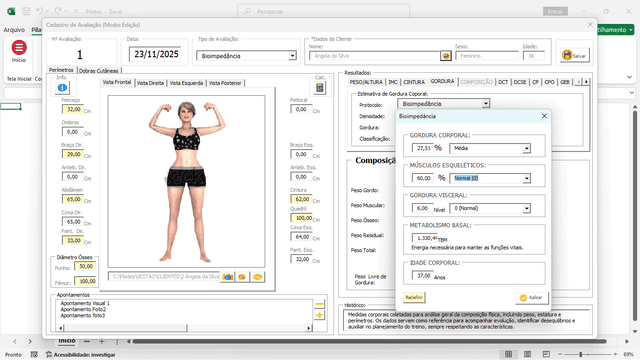This screenshot has height=360, width=640.
Task: Open the IMC results tab
Action: pos(393,82)
